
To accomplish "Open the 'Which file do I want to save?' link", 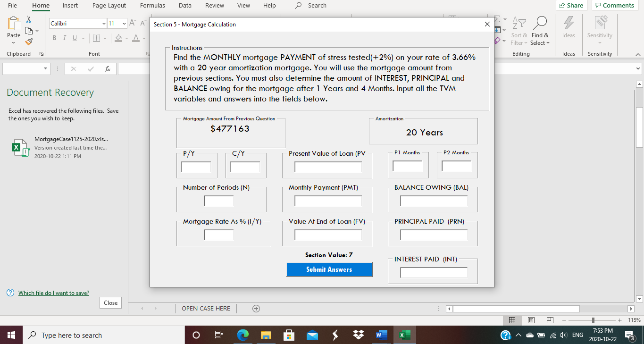I will pyautogui.click(x=53, y=293).
